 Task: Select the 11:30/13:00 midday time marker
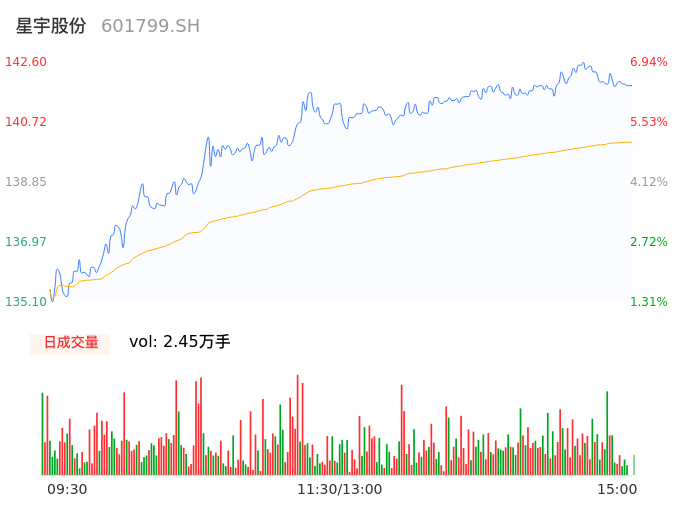click(339, 489)
